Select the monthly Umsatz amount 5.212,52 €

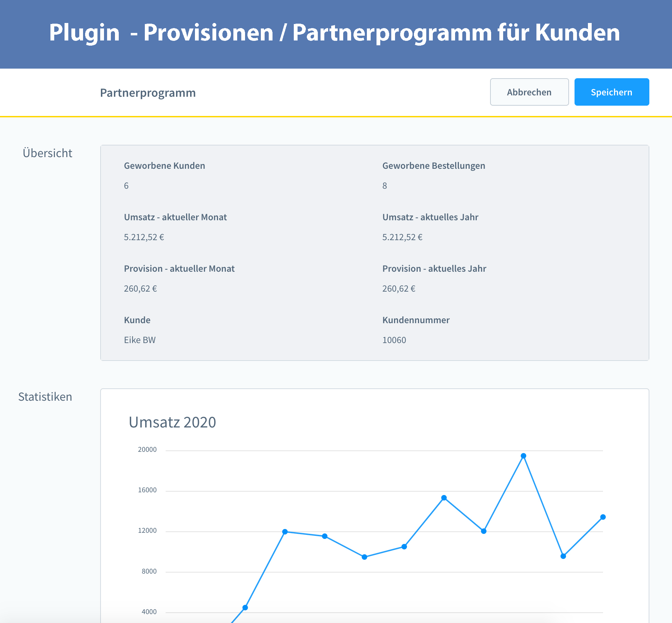pyautogui.click(x=144, y=237)
